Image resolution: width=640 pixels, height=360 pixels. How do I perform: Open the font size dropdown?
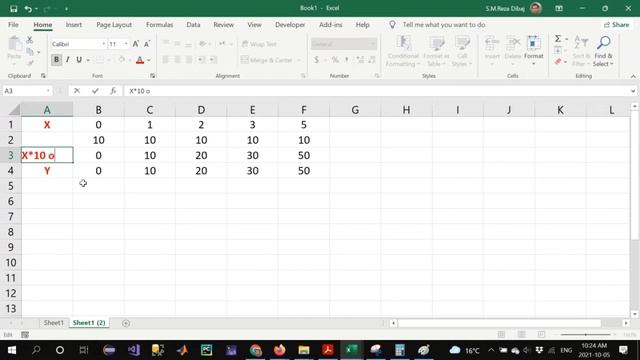pyautogui.click(x=126, y=44)
